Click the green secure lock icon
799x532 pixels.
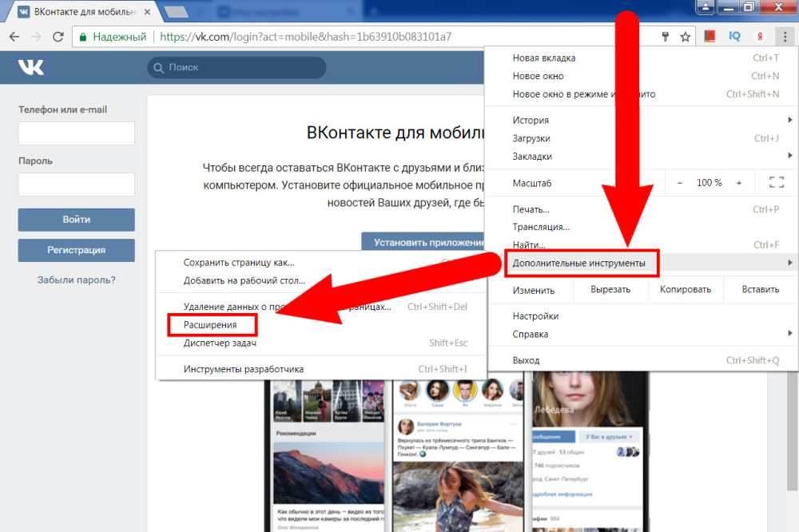point(83,38)
